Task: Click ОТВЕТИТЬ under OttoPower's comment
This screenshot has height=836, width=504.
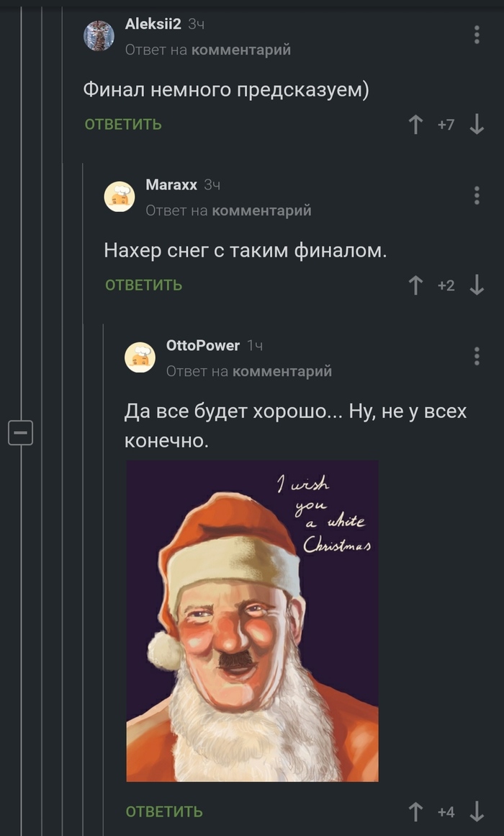Action: click(164, 812)
